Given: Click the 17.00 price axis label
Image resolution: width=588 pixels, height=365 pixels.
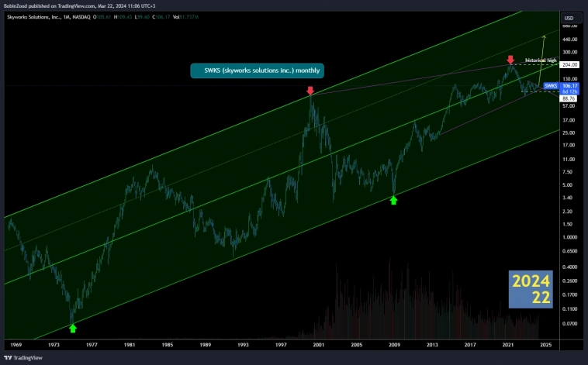Looking at the screenshot, I should [569, 146].
